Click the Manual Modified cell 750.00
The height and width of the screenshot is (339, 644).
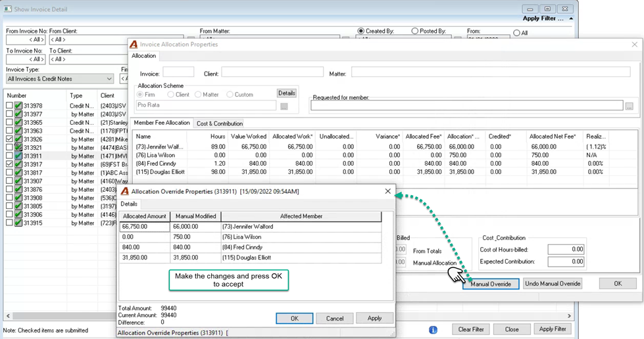point(195,237)
